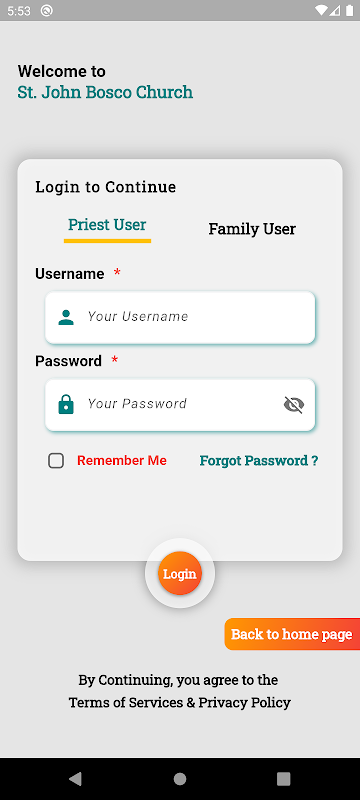This screenshot has width=360, height=800.
Task: Select the Priest User tab
Action: click(107, 225)
